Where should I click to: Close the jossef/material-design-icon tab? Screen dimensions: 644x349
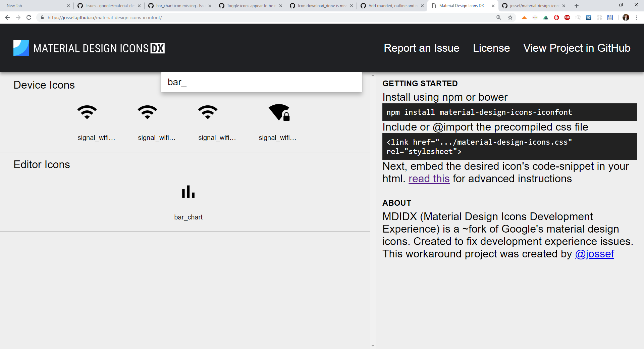(564, 6)
